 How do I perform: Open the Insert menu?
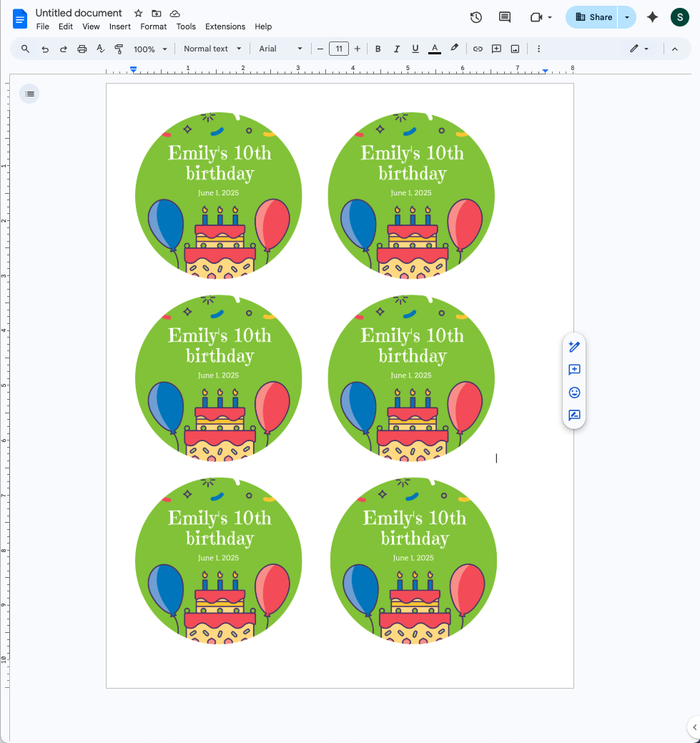[119, 26]
